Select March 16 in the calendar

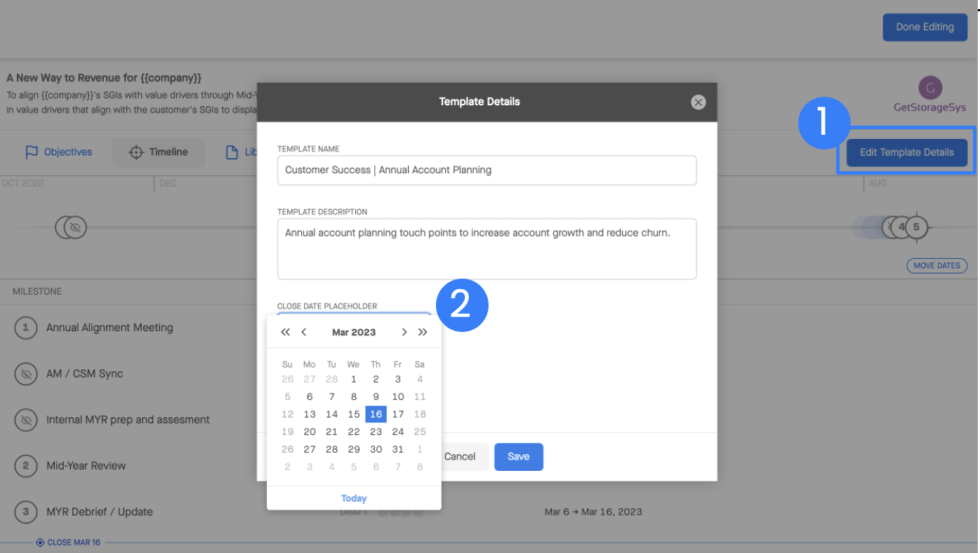[376, 414]
